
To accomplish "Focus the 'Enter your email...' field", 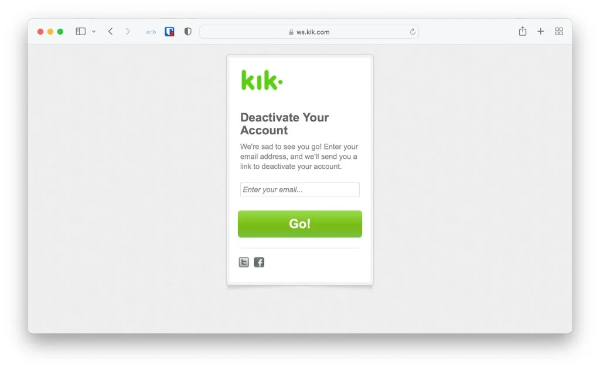I will [300, 189].
